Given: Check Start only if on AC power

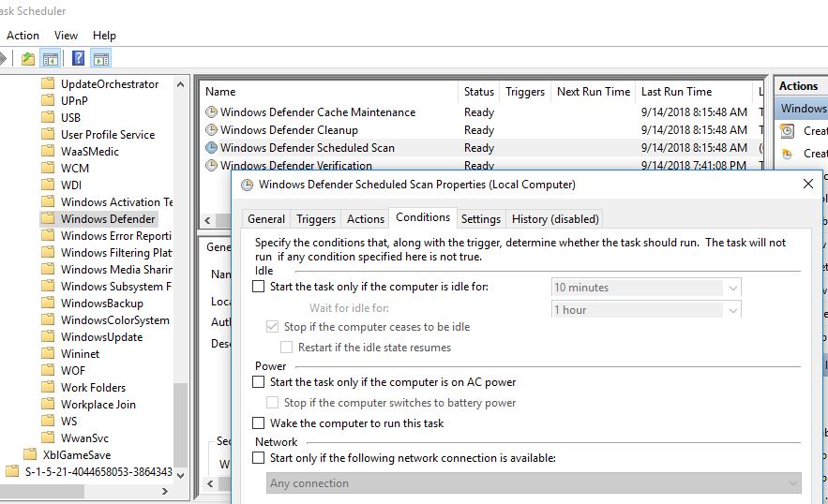Looking at the screenshot, I should [259, 382].
